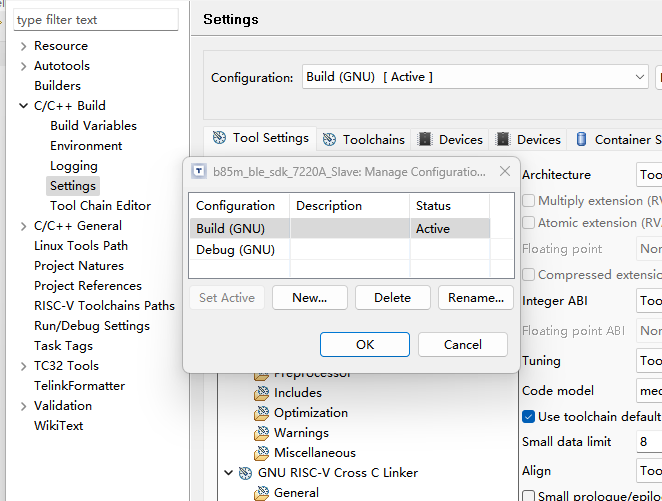Click the Toolchains tab icon
Screen dimensions: 662x501
(x=329, y=139)
